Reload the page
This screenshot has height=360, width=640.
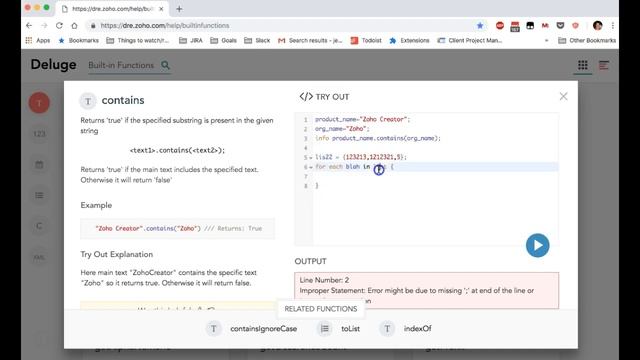point(59,25)
